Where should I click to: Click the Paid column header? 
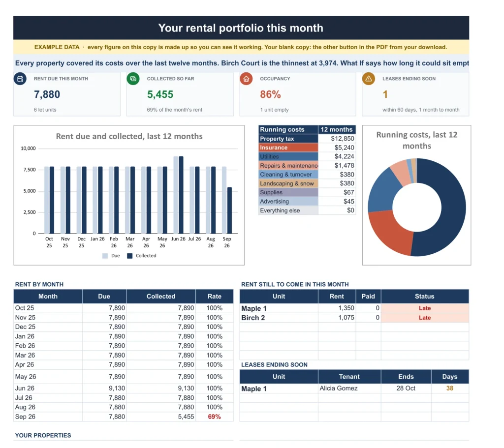[x=368, y=297]
